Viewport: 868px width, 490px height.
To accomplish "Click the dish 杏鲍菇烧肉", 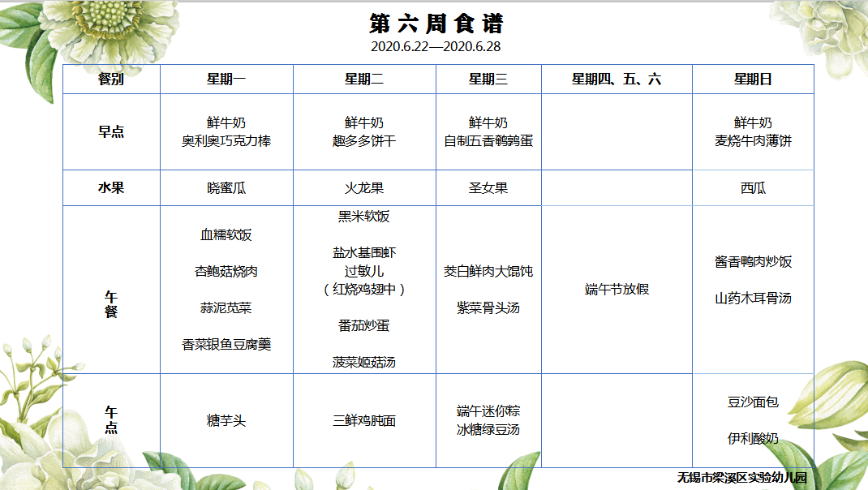I will 226,271.
